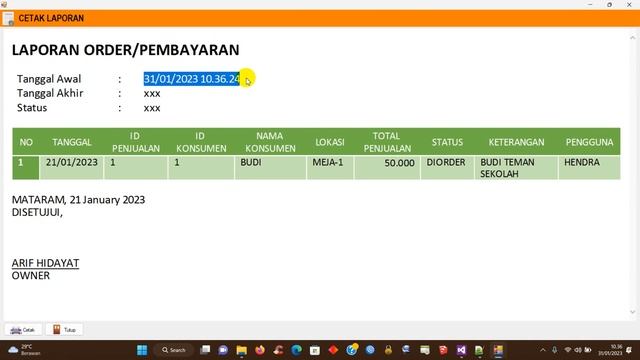Click the battery tray icon
640x360 pixels.
click(588, 350)
